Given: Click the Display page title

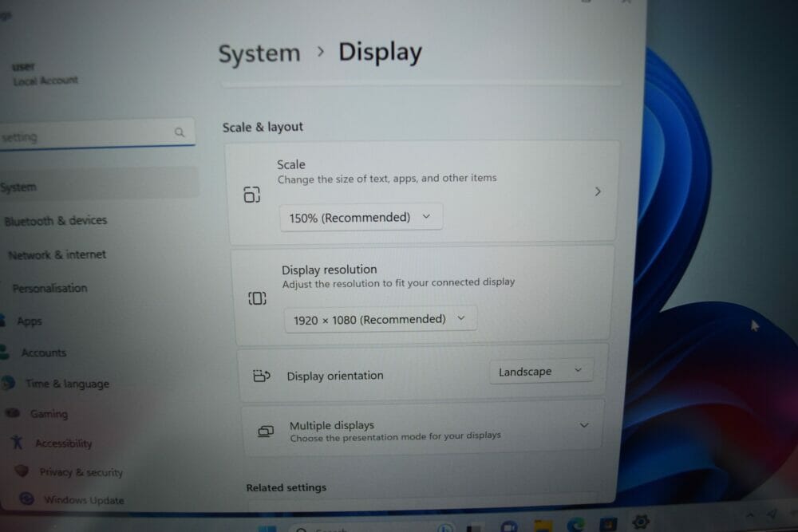Looking at the screenshot, I should [x=380, y=53].
